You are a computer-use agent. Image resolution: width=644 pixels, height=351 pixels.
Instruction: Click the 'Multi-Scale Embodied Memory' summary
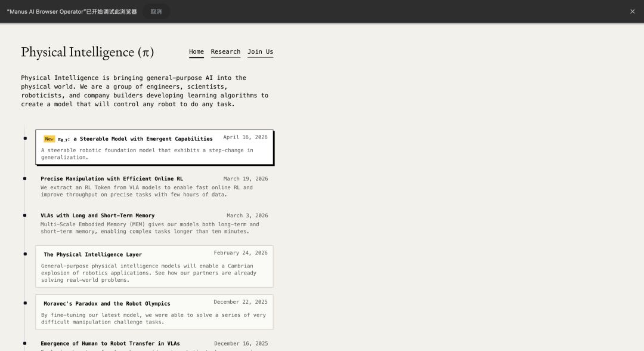150,227
